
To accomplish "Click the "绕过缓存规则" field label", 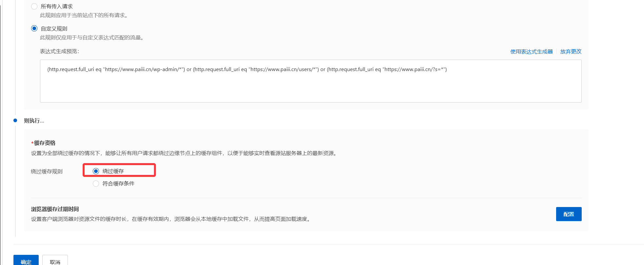I will (47, 171).
